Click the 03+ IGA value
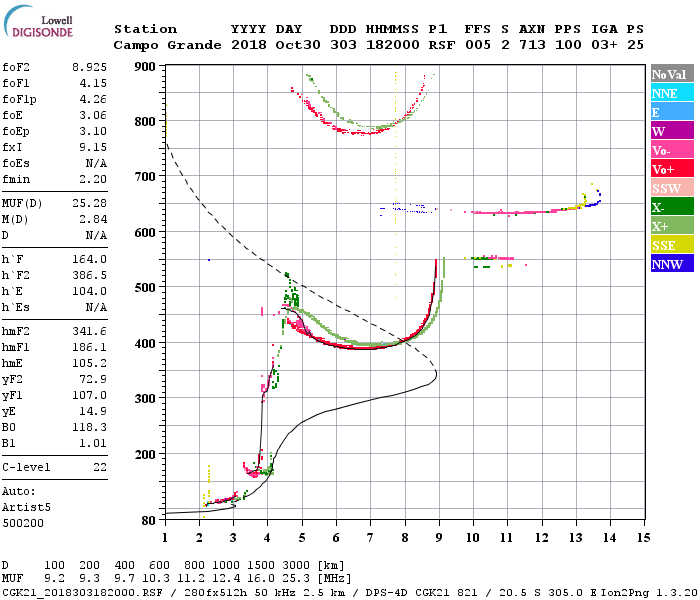The width and height of the screenshot is (700, 600). 604,45
